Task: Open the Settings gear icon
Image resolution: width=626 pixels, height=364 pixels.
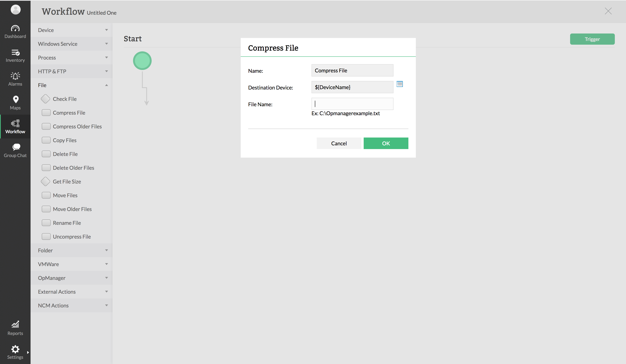Action: click(15, 352)
